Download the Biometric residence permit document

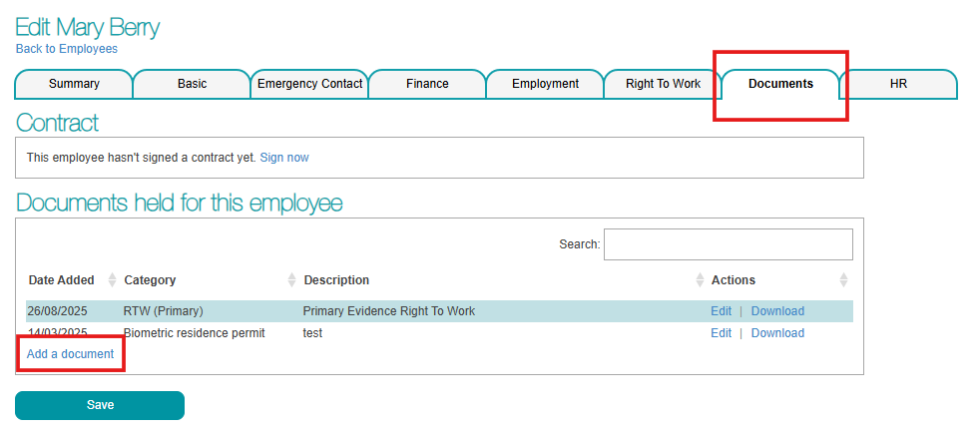coord(777,333)
